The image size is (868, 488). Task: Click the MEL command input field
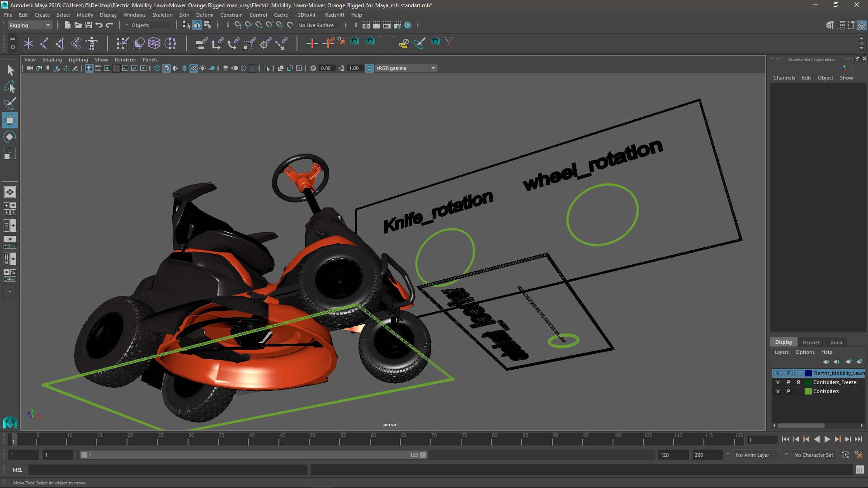coord(167,470)
